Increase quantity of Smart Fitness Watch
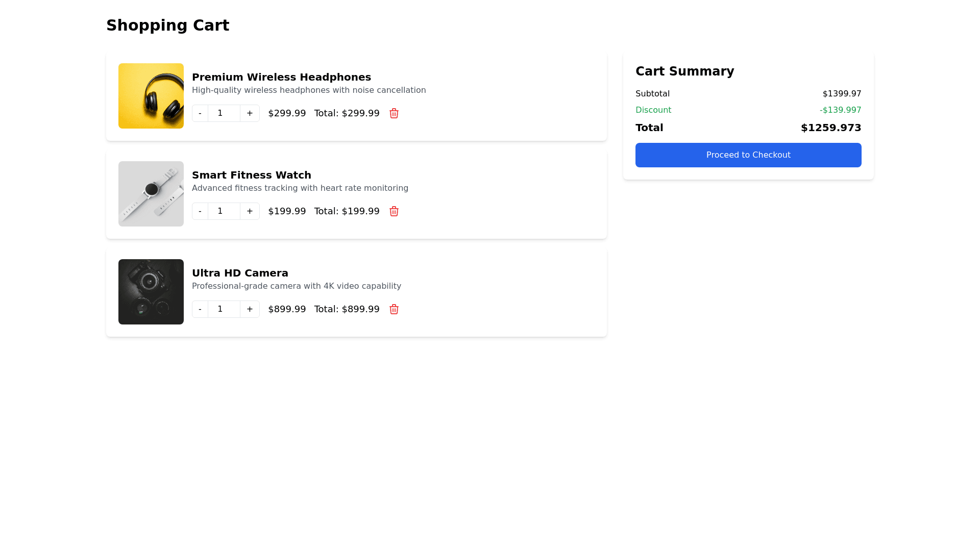Image resolution: width=980 pixels, height=551 pixels. click(250, 211)
